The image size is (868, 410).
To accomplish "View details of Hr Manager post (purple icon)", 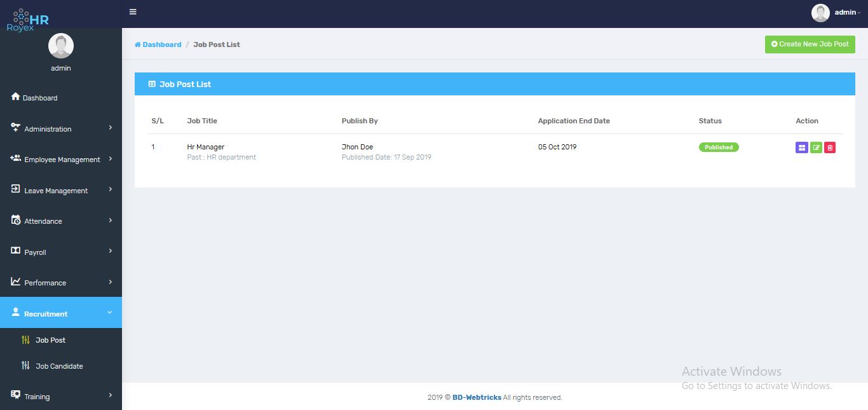I will point(802,147).
